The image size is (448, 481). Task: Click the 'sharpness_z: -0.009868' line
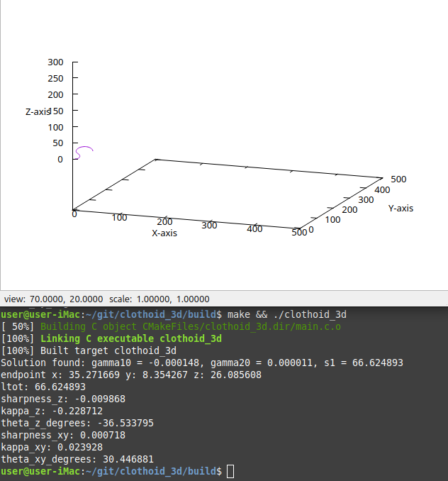pos(63,399)
